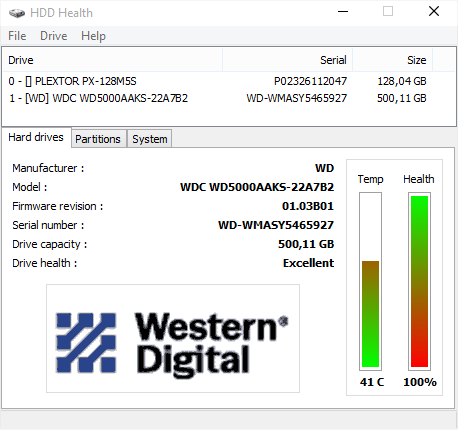
Task: Click bold serial number WD-WMASY5465927 in details
Action: 276,225
